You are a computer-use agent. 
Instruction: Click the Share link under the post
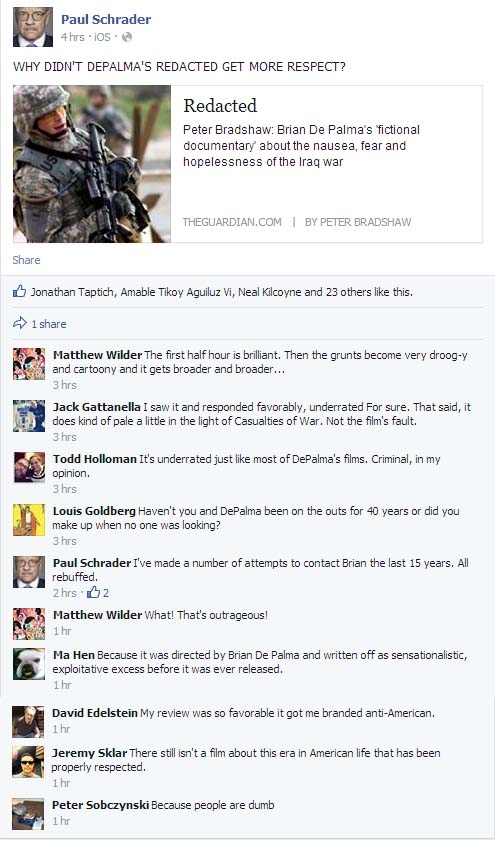(x=26, y=260)
